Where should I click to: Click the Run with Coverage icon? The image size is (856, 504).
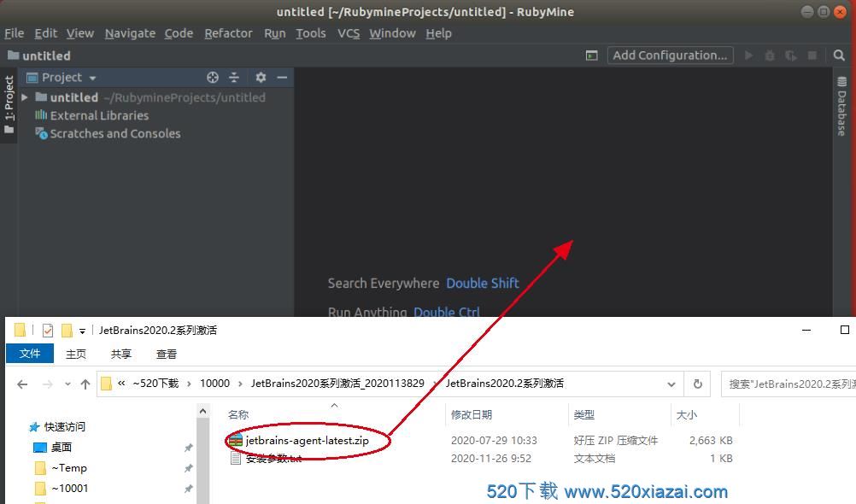pyautogui.click(x=790, y=56)
